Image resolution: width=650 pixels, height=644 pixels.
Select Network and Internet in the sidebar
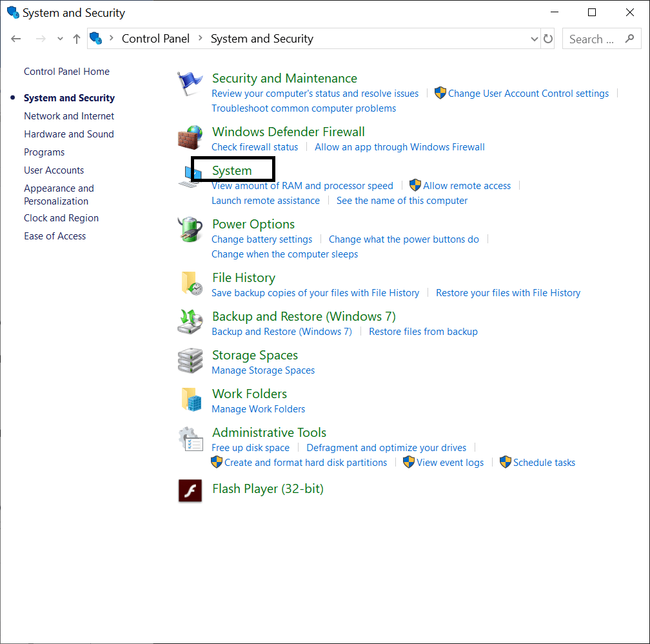(69, 116)
